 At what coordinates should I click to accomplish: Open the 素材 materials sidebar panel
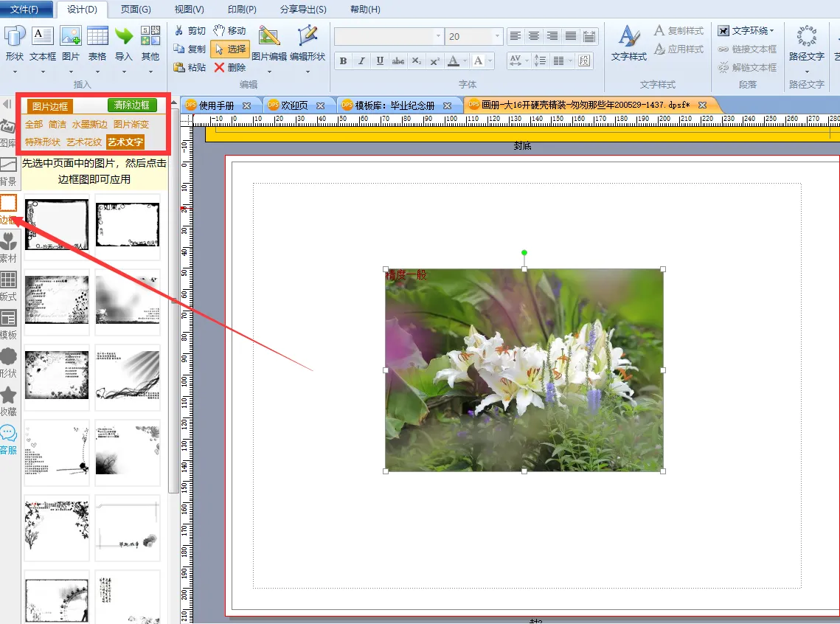pos(8,246)
